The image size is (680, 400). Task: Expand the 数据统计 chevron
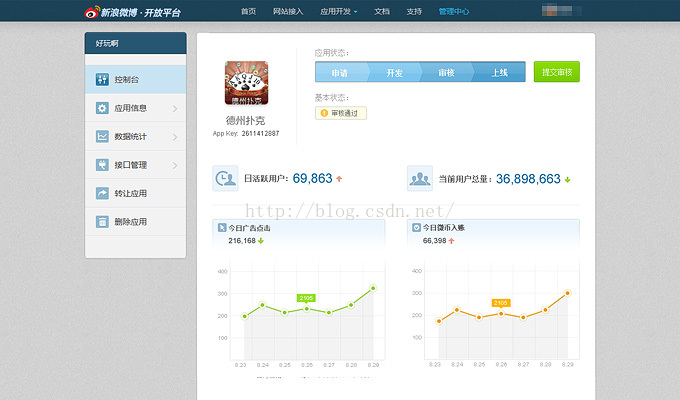[175, 137]
